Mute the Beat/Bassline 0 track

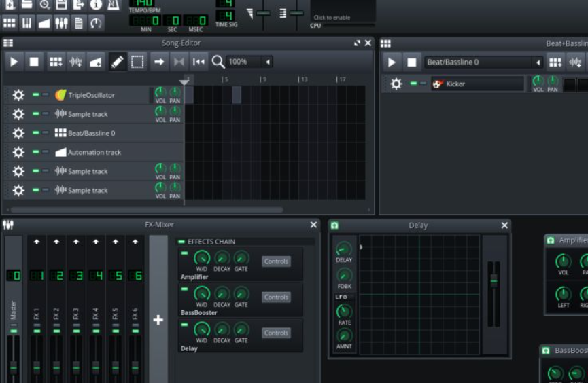35,132
